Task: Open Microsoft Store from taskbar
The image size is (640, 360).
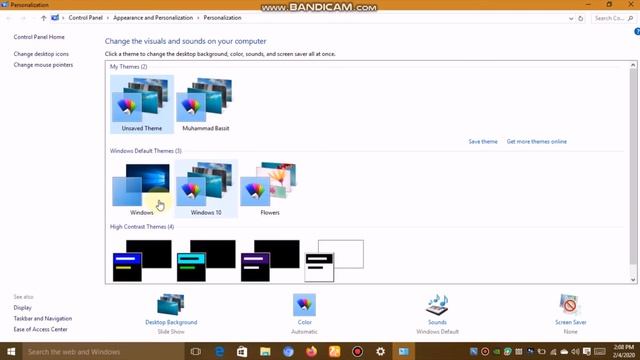Action: tap(242, 351)
